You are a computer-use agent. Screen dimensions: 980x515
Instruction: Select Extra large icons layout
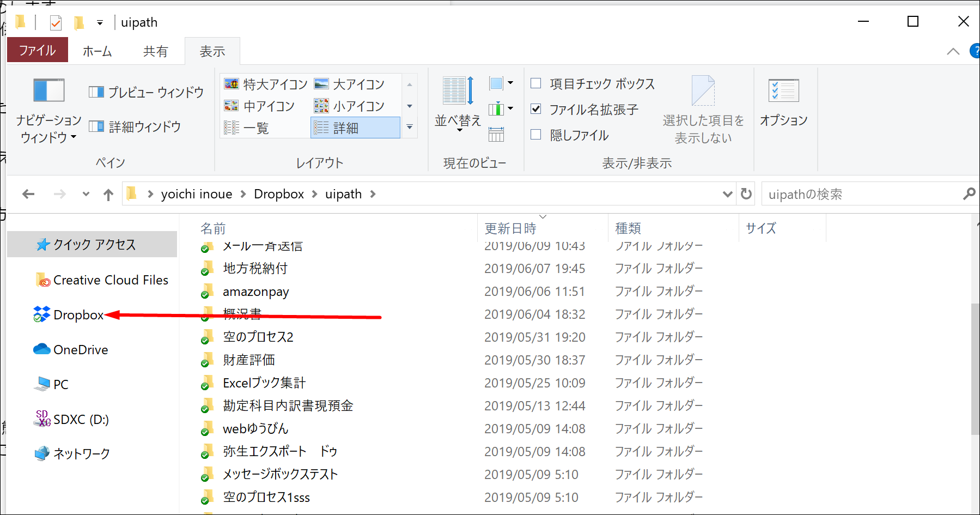click(x=266, y=84)
